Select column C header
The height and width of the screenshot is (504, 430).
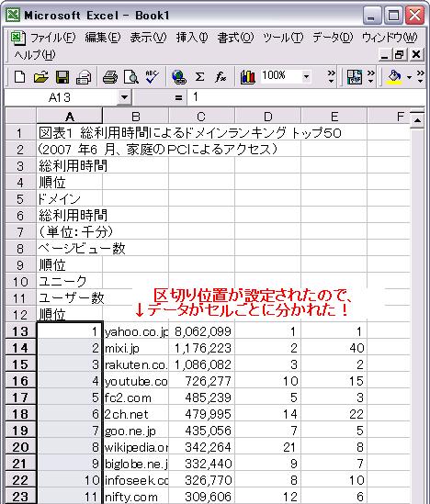(x=201, y=117)
